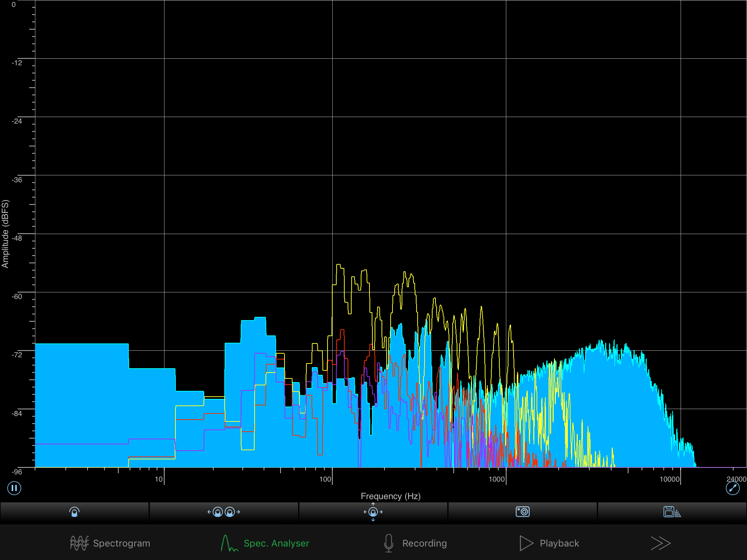Select the two-finger horizontal zoom tool

(224, 512)
